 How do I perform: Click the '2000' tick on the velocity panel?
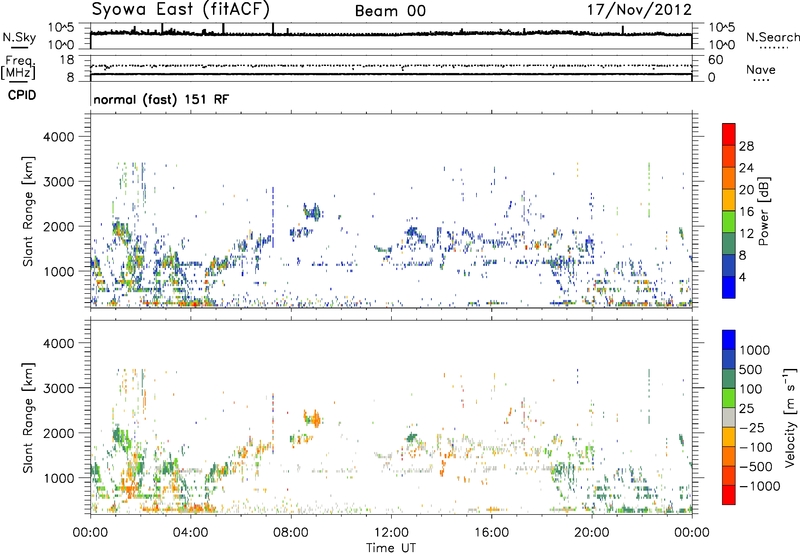pyautogui.click(x=59, y=433)
